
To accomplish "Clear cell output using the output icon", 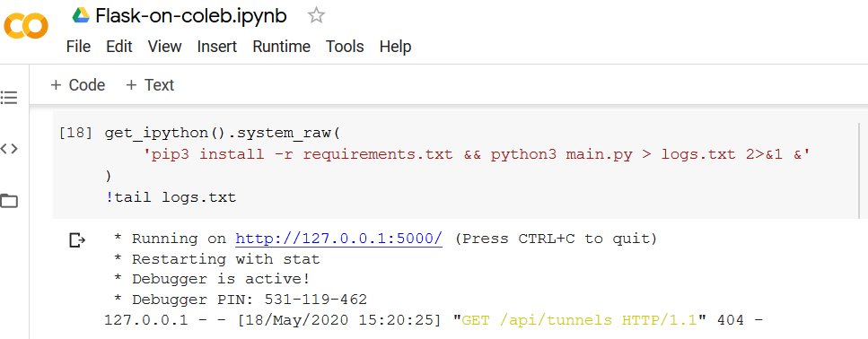I will (x=77, y=240).
